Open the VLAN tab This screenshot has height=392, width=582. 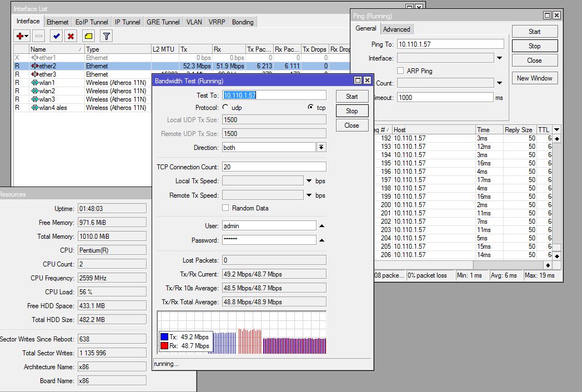tap(194, 22)
